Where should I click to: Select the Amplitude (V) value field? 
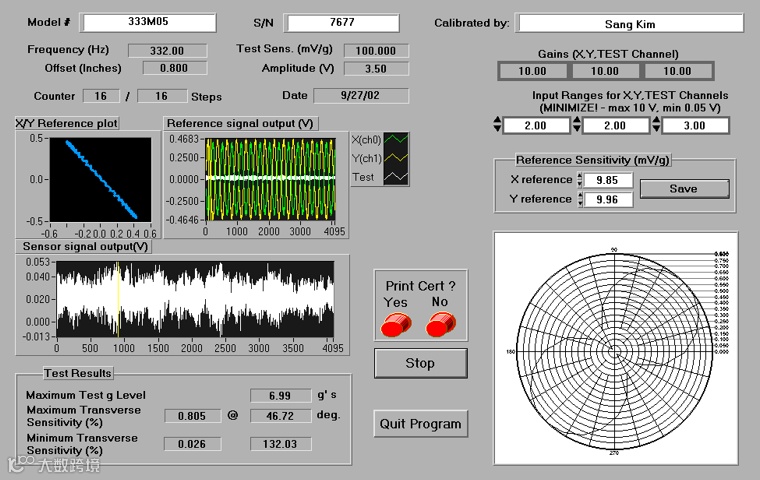click(x=376, y=69)
